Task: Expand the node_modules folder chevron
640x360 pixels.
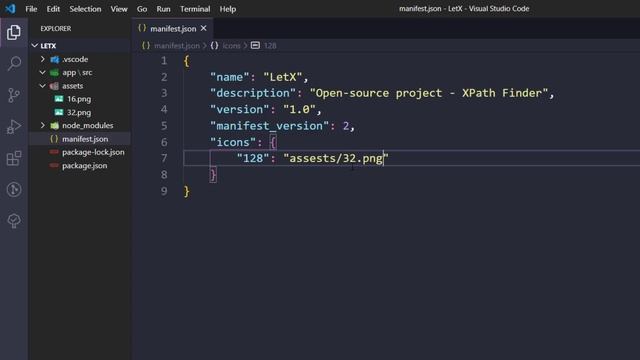Action: tap(42, 125)
